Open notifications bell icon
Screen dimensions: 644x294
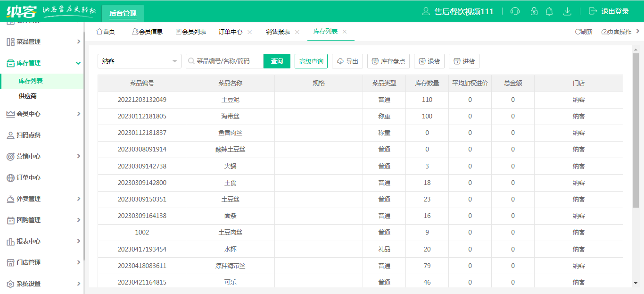pyautogui.click(x=549, y=11)
